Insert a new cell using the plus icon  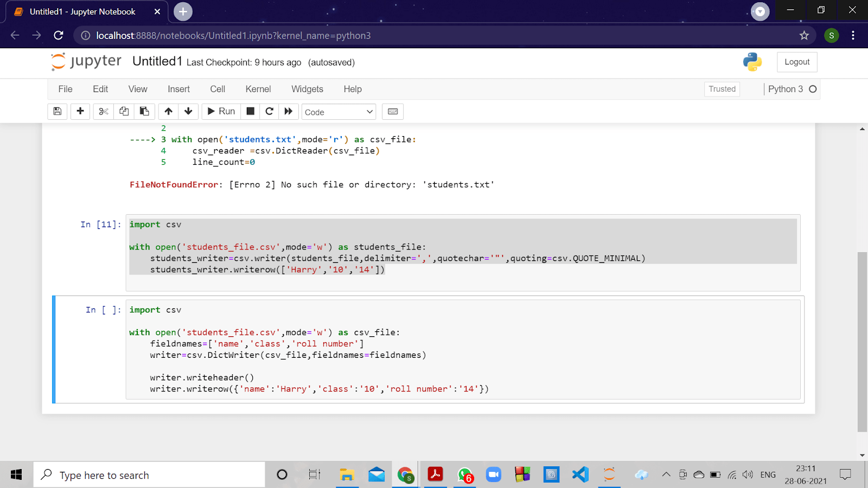click(80, 111)
